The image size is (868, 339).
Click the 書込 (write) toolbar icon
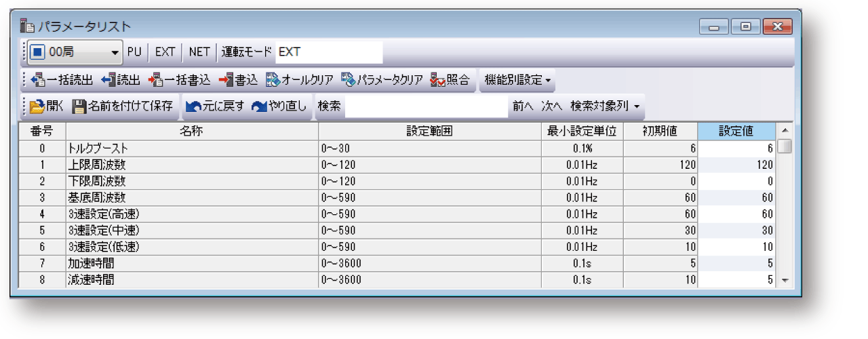[x=226, y=80]
